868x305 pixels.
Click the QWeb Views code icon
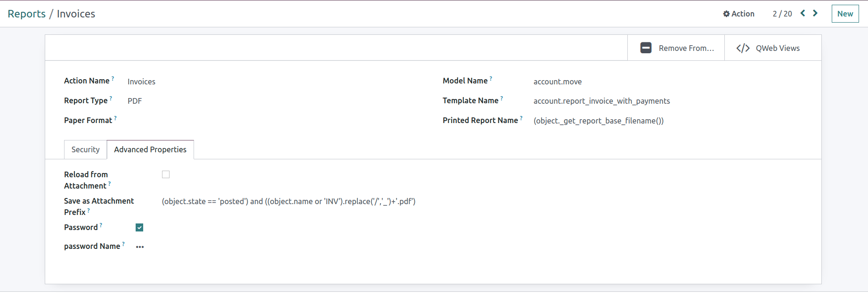[x=743, y=48]
